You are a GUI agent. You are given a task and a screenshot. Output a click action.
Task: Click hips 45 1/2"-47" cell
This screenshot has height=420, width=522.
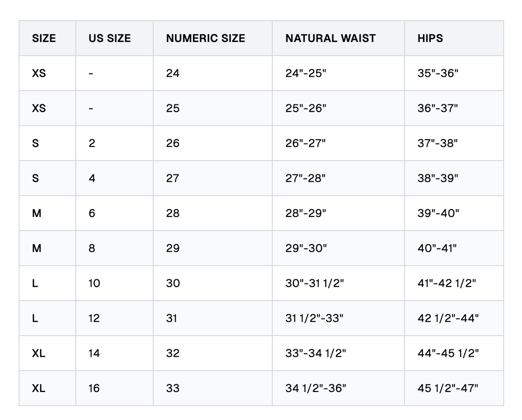(448, 388)
